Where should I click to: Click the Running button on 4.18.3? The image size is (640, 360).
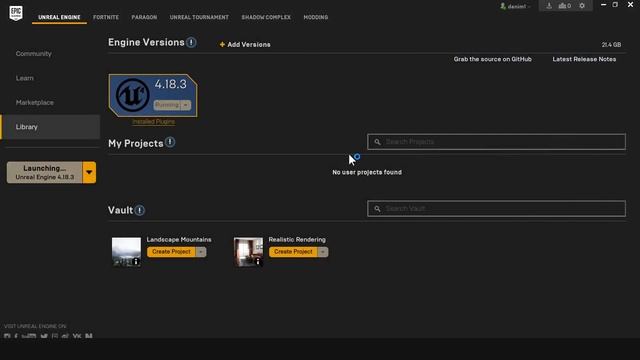pos(167,105)
